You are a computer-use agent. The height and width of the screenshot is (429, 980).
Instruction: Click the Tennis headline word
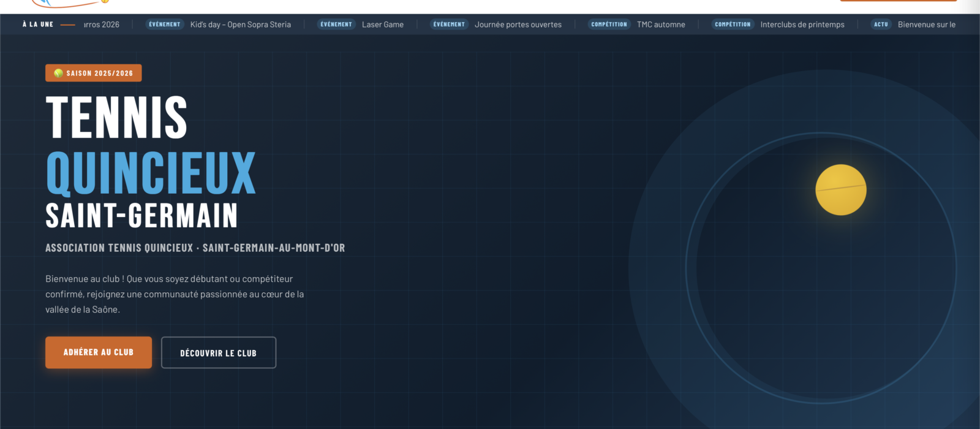[x=116, y=117]
